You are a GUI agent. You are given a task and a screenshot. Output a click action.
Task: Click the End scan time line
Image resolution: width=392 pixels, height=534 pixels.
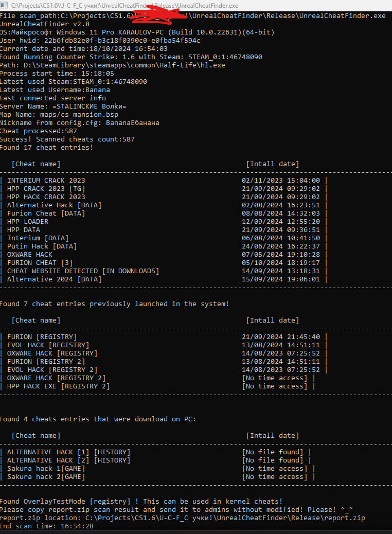(47, 526)
